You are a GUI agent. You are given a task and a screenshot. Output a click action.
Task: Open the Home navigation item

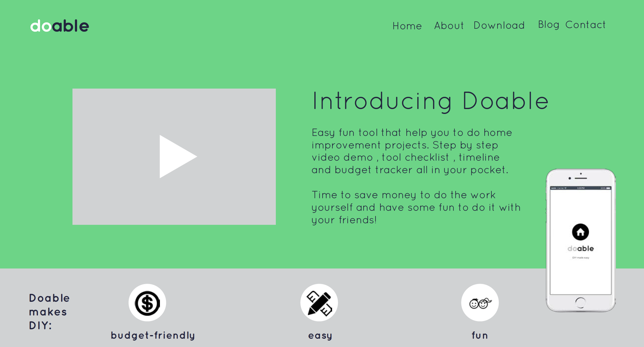point(407,26)
